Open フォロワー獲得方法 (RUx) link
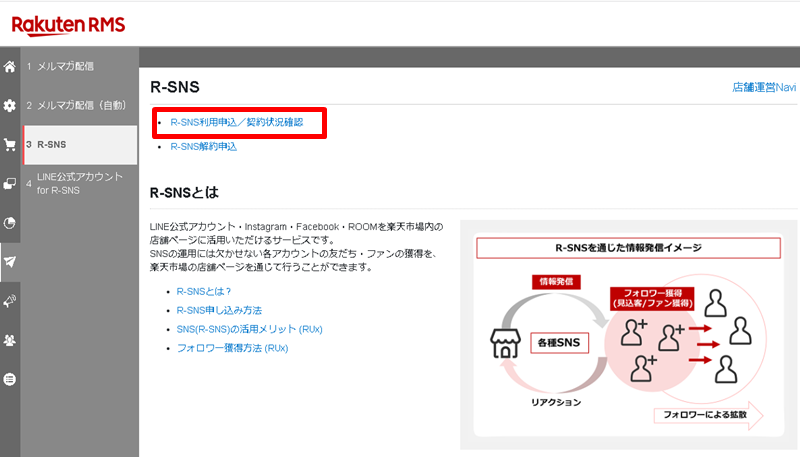This screenshot has height=457, width=800. (232, 348)
